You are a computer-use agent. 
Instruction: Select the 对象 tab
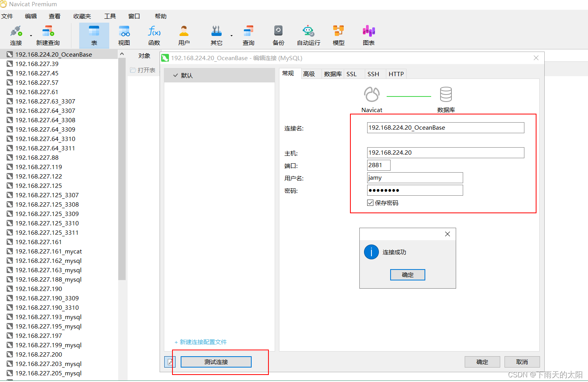(x=144, y=56)
